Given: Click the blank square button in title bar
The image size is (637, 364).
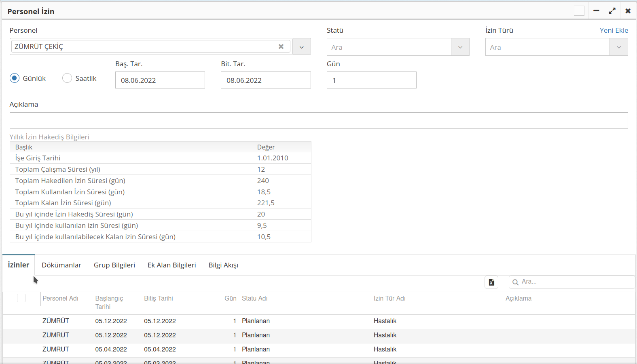Looking at the screenshot, I should 579,11.
